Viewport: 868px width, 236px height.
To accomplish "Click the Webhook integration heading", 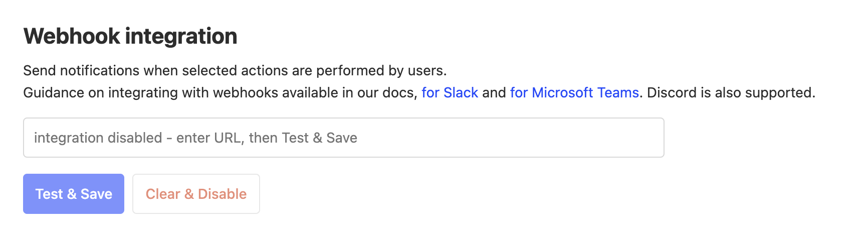I will pos(130,36).
